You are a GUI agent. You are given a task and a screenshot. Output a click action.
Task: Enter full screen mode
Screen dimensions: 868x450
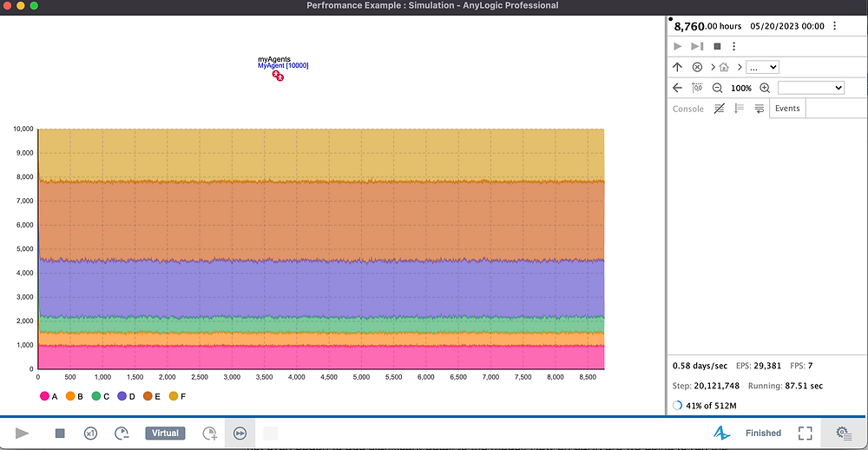805,433
